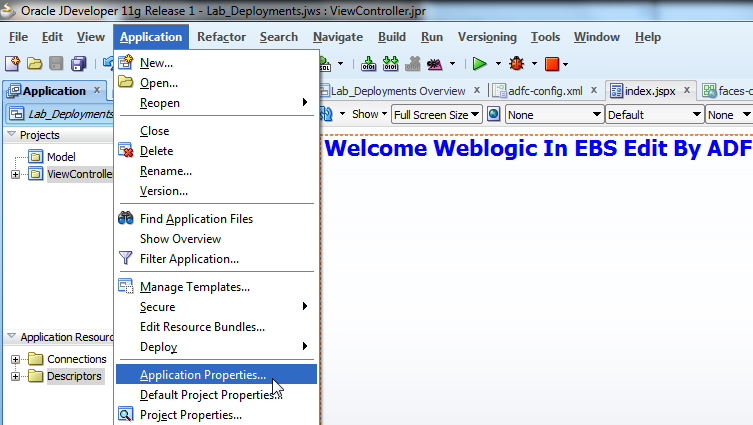Click the New gallery toolbar icon
This screenshot has width=753, height=425.
tap(12, 63)
